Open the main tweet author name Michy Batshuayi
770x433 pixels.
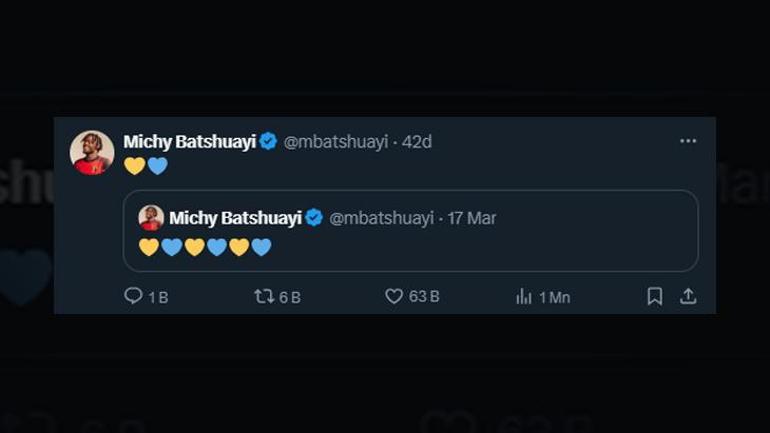(189, 142)
